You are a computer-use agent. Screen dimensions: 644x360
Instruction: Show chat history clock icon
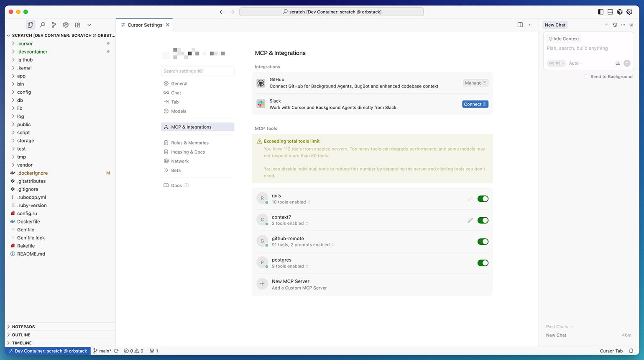[x=615, y=25]
